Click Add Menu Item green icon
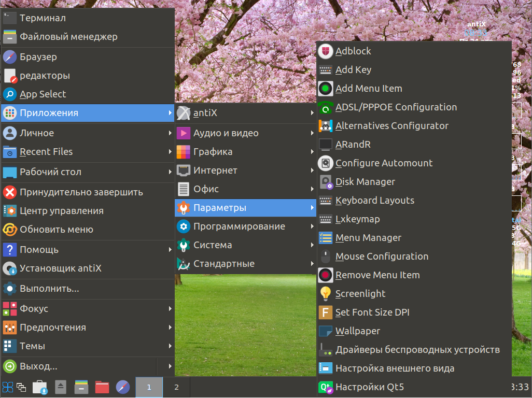532x398 pixels. point(326,89)
